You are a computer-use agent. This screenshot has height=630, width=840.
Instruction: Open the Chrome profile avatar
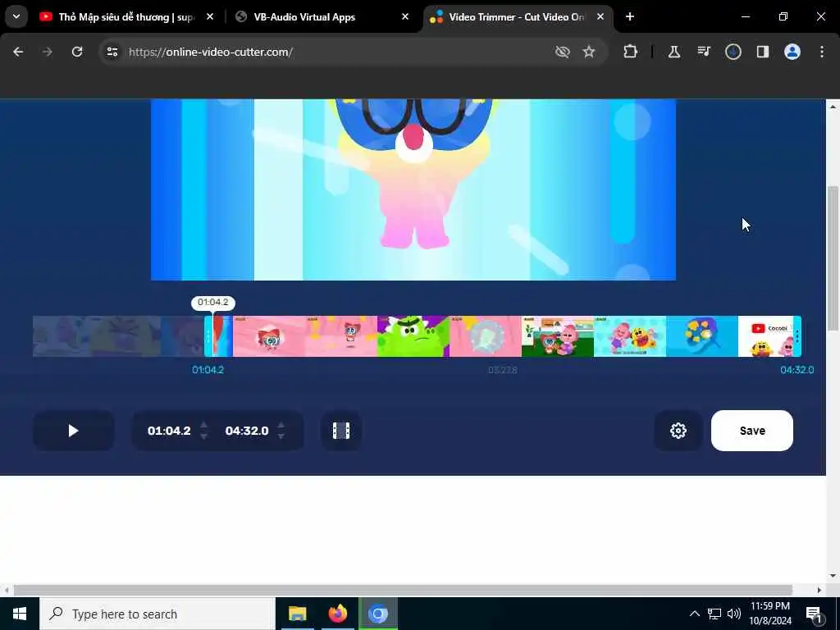(x=792, y=52)
